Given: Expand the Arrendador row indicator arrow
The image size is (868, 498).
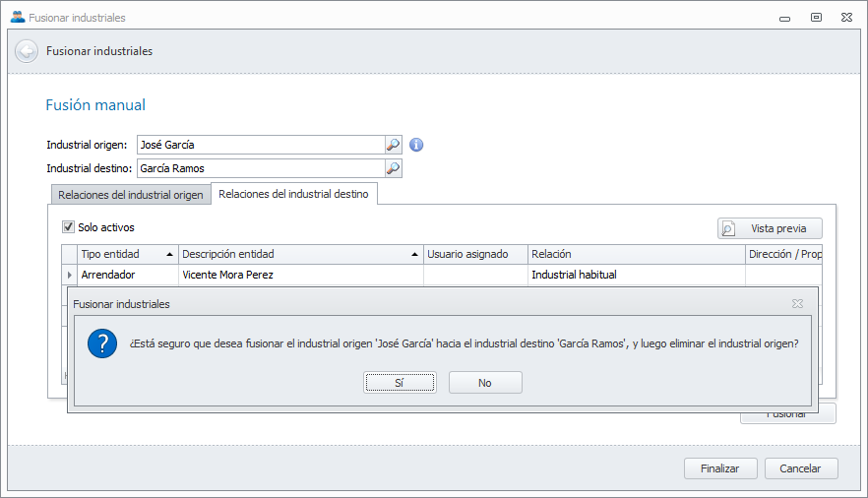Looking at the screenshot, I should (x=69, y=275).
